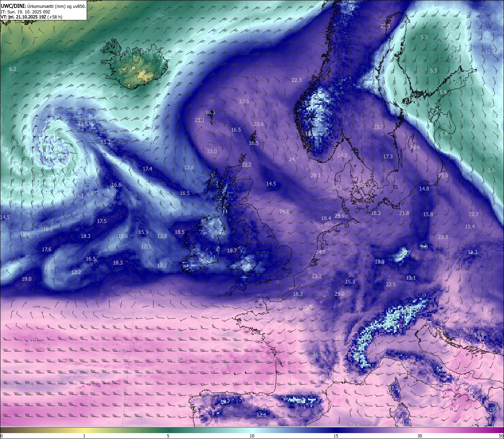This screenshot has width=504, height=439.
Task: Click the value 25.9 near the German Bight
Action: pyautogui.click(x=339, y=216)
